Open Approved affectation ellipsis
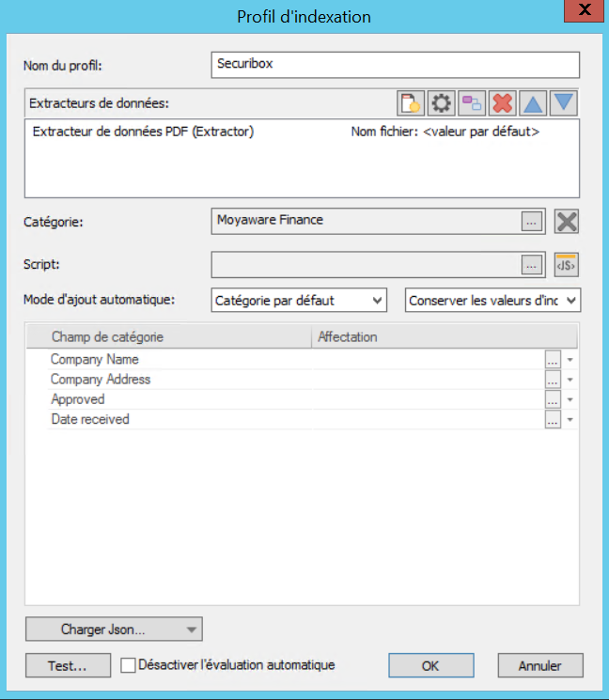Screen dimensions: 609x700 [553, 399]
